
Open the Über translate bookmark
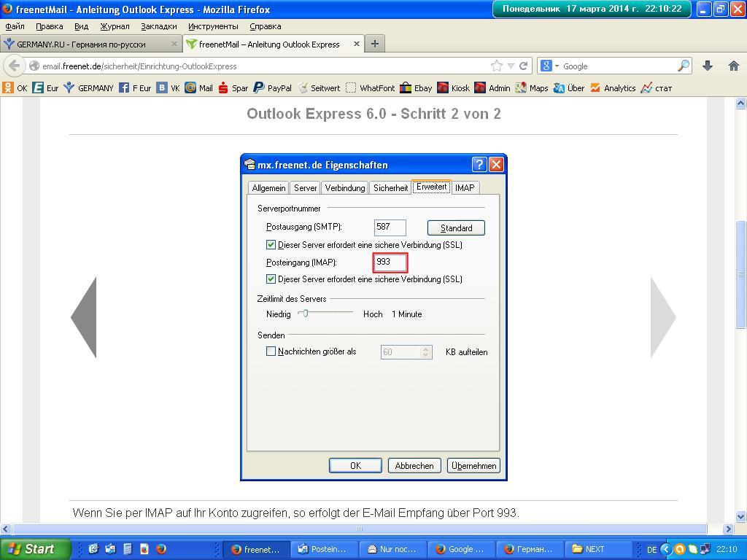click(569, 87)
